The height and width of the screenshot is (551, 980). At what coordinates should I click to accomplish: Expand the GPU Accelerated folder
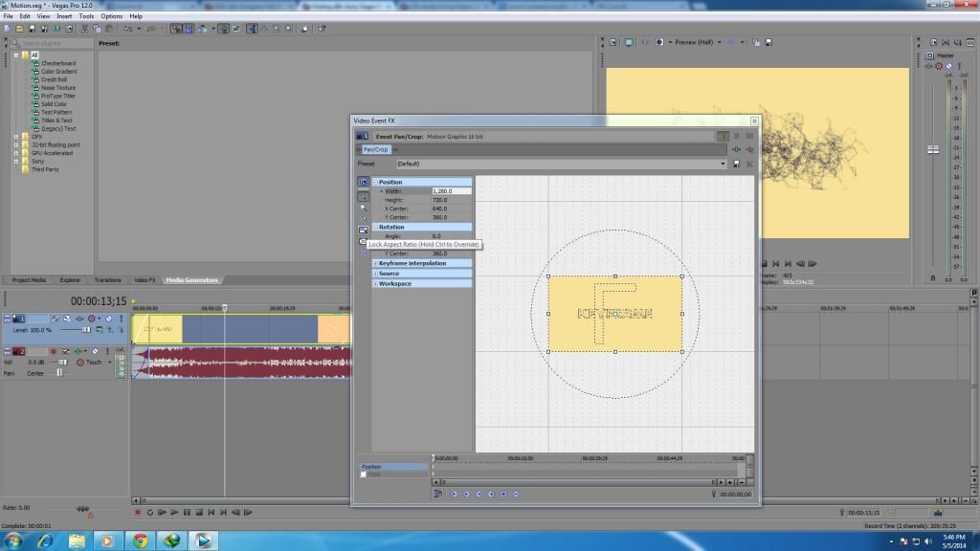[x=16, y=152]
